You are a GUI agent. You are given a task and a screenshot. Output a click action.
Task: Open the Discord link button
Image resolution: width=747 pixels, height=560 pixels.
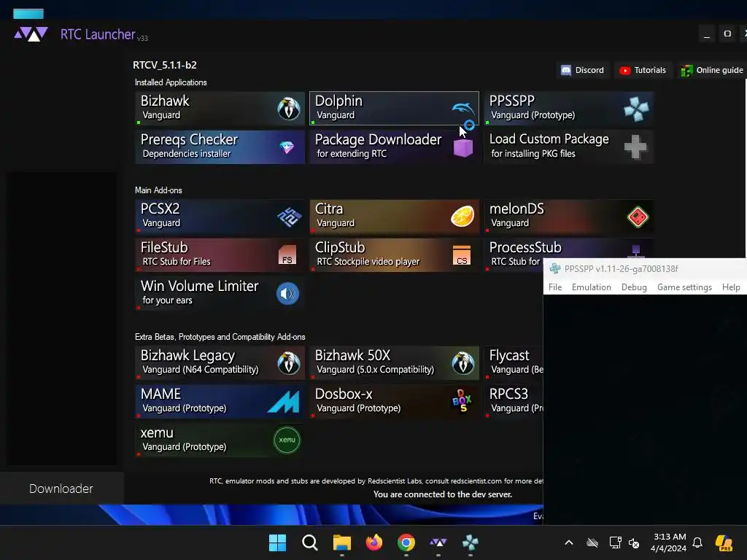coord(582,70)
